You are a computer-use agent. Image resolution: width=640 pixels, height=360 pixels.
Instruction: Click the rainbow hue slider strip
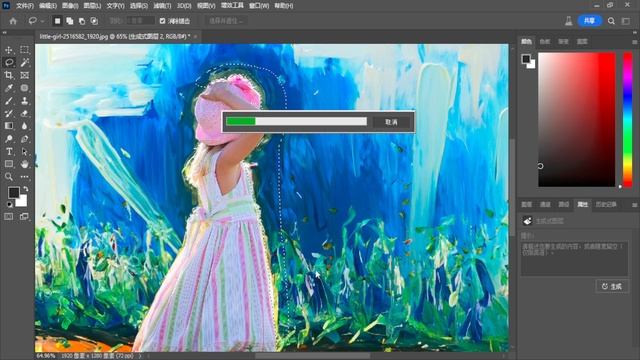[x=627, y=120]
